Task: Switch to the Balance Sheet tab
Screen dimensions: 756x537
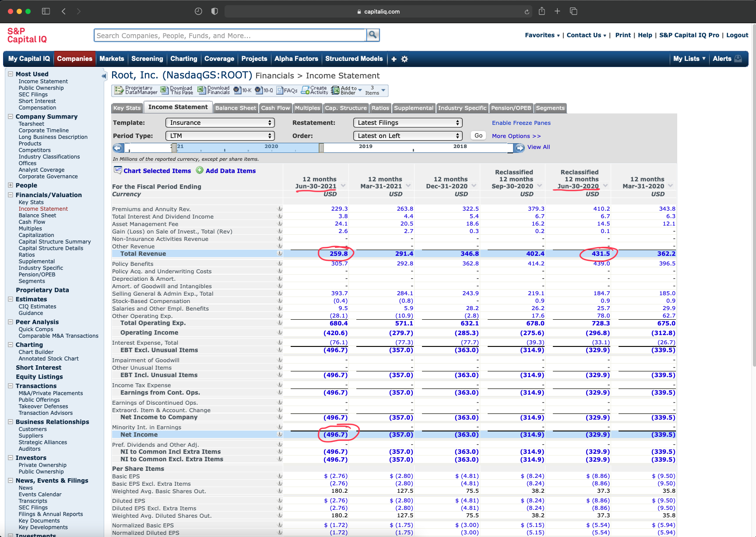Action: [x=236, y=108]
